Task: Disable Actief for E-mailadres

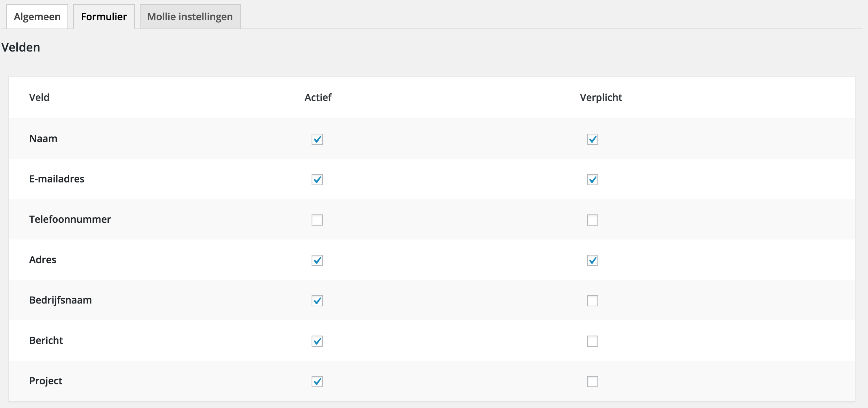Action: [x=317, y=180]
